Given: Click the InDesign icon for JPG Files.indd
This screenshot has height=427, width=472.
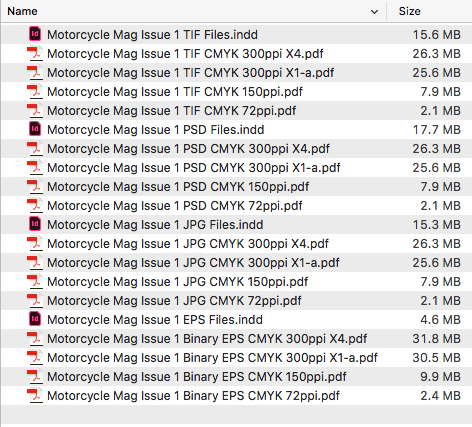Looking at the screenshot, I should coord(35,224).
